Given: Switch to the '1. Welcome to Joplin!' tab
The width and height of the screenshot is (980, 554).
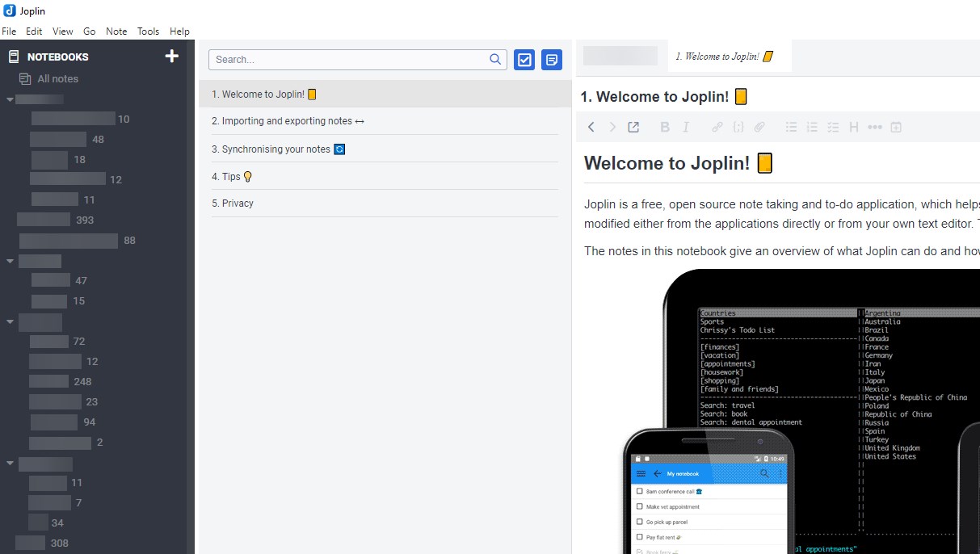Looking at the screenshot, I should [730, 56].
